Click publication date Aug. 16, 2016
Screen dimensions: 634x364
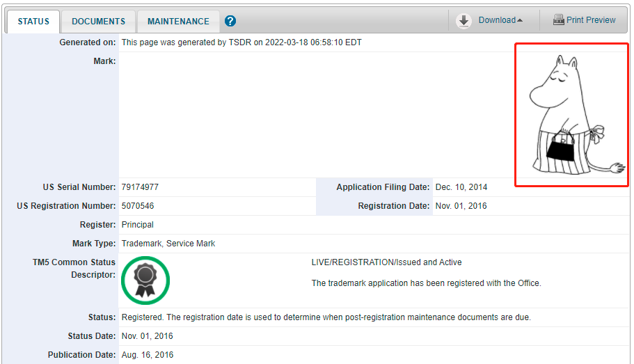pos(147,355)
